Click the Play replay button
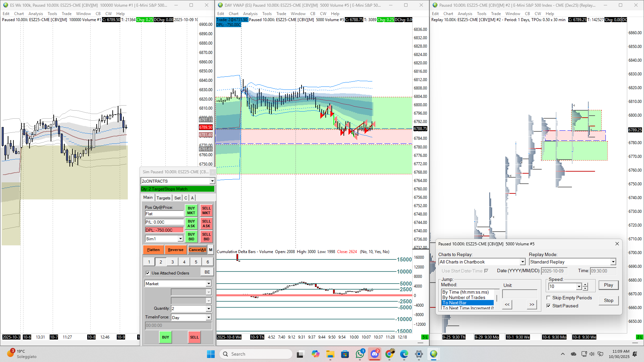The height and width of the screenshot is (362, 644). pyautogui.click(x=608, y=285)
